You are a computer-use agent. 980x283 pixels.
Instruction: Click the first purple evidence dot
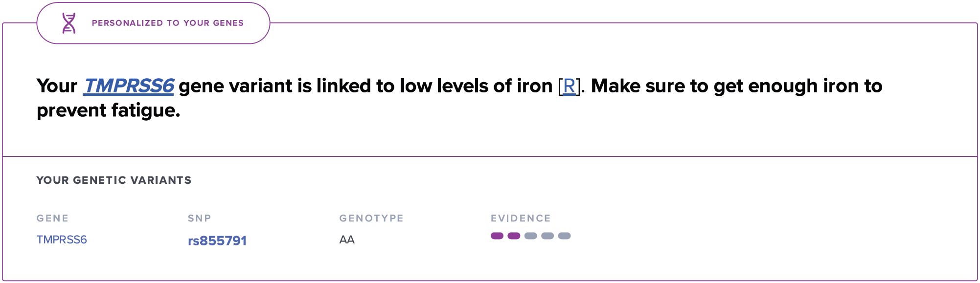pos(497,236)
